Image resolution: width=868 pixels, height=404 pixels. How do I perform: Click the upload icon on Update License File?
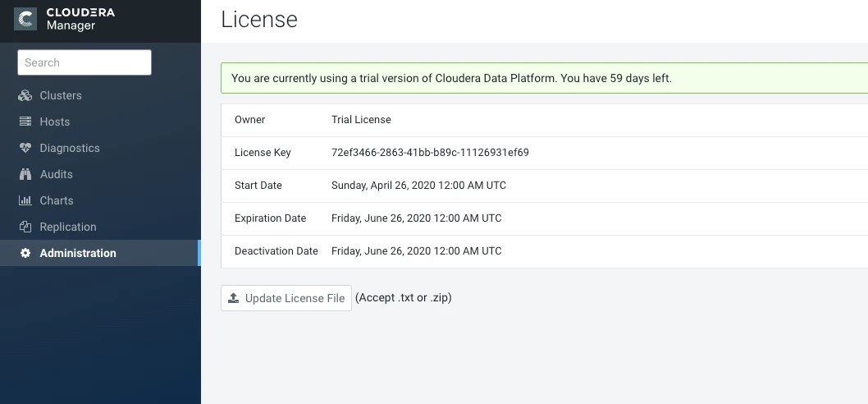pos(234,298)
